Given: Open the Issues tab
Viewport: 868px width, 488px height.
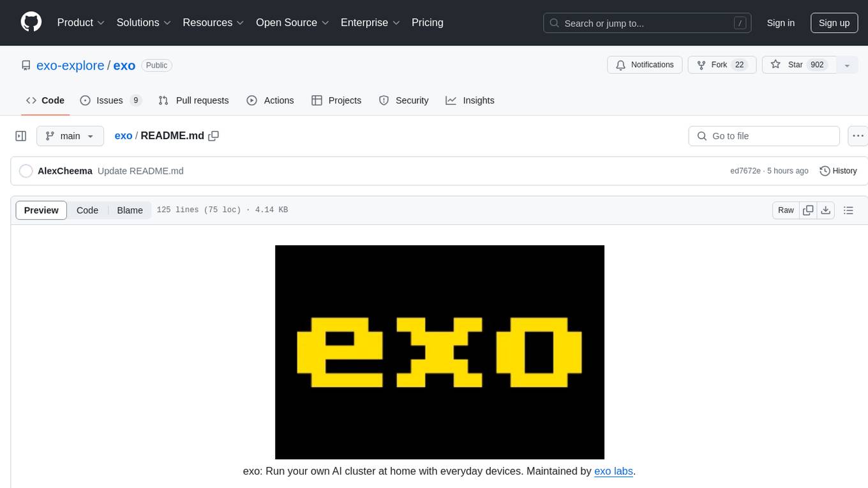Looking at the screenshot, I should pyautogui.click(x=110, y=100).
